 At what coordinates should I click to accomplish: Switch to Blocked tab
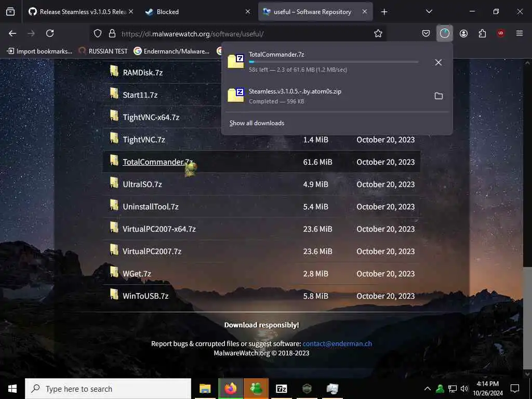click(x=198, y=12)
